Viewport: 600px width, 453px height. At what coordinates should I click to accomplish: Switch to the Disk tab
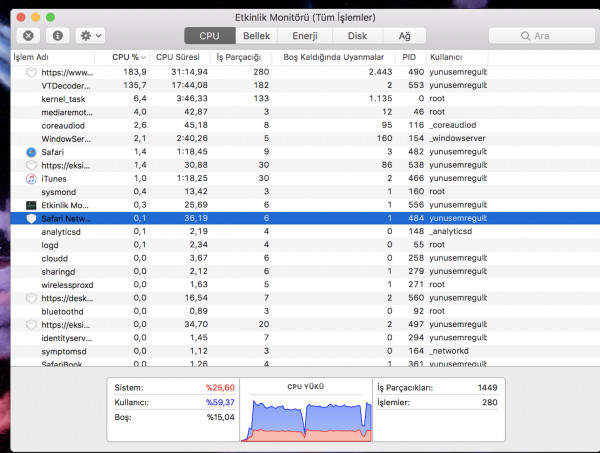[357, 36]
